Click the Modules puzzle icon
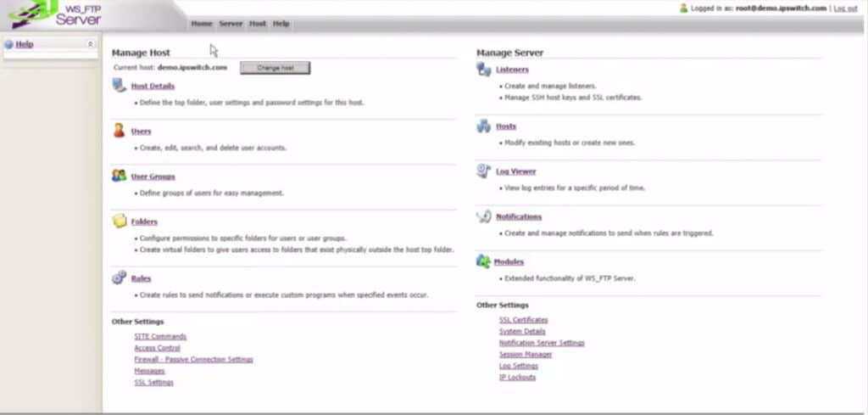This screenshot has width=868, height=415. point(483,261)
